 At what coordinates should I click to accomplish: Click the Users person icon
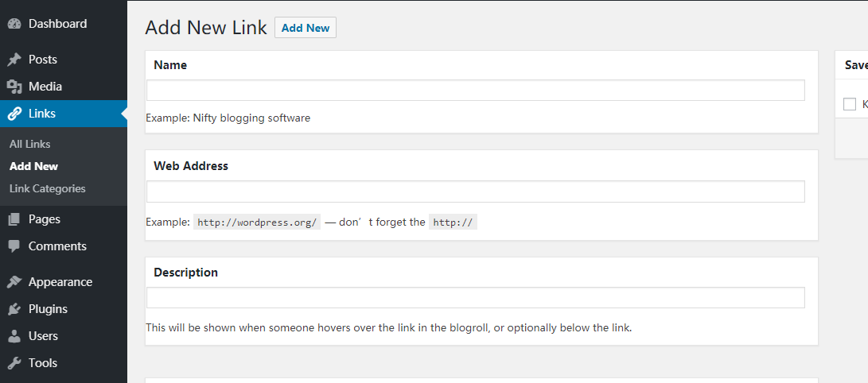tap(14, 336)
